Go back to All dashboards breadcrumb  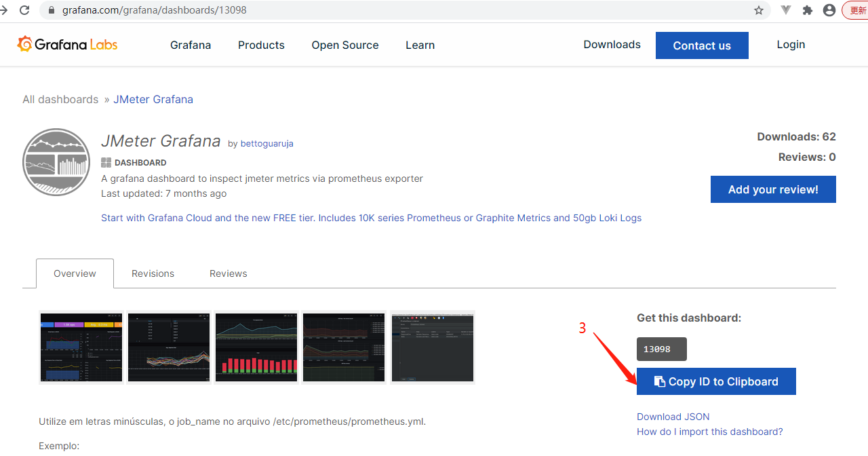coord(60,99)
